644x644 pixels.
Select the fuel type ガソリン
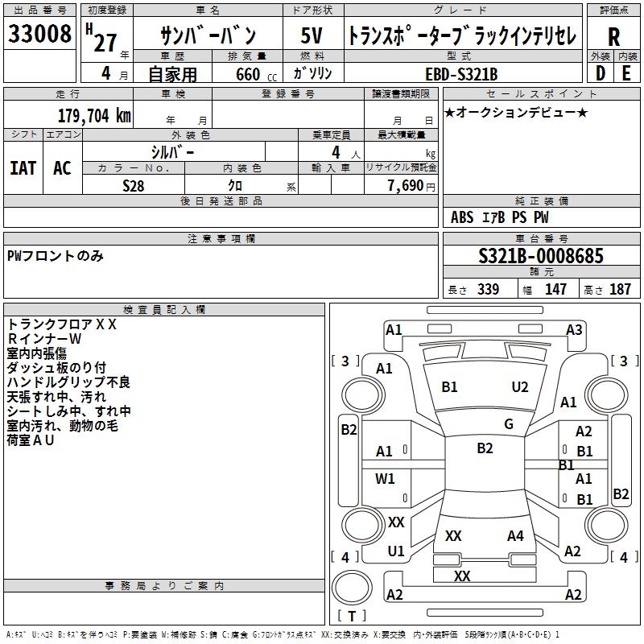[313, 73]
